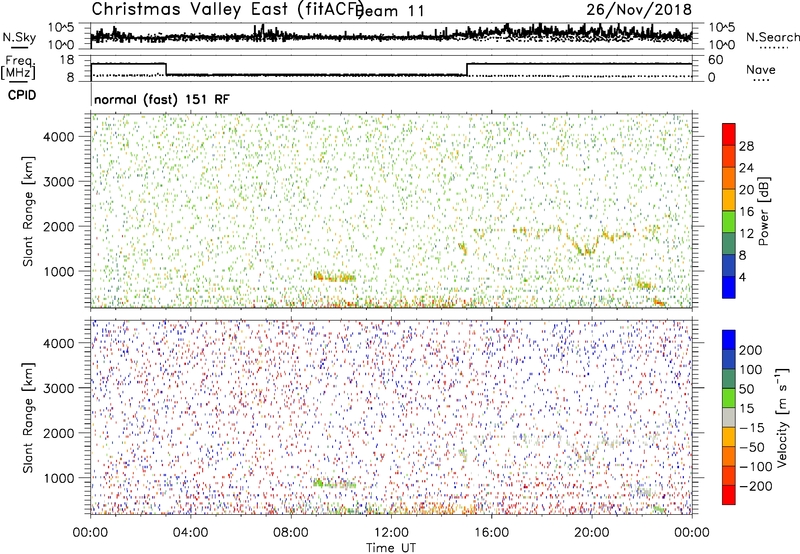Click the '12:00' time axis tick label

coord(391,533)
